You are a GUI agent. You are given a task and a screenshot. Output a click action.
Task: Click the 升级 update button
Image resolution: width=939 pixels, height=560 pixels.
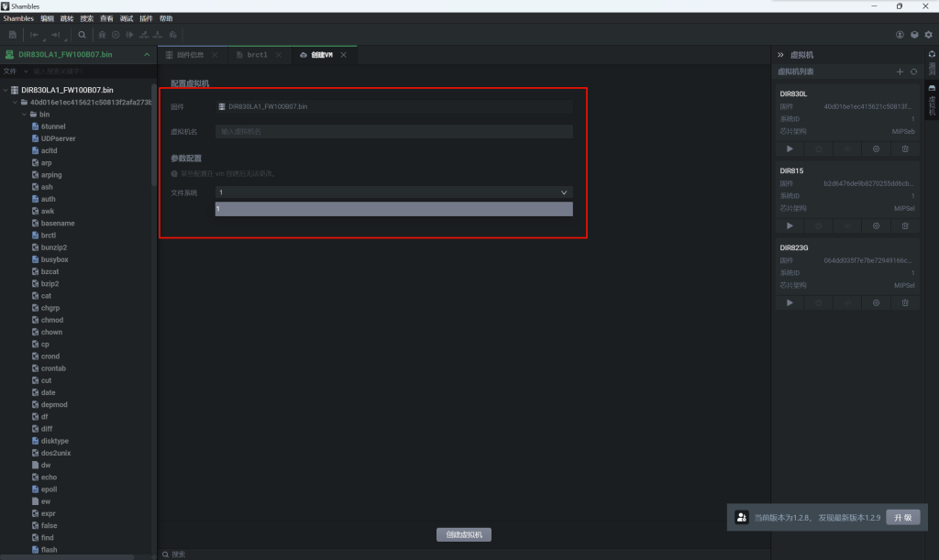[x=901, y=518]
